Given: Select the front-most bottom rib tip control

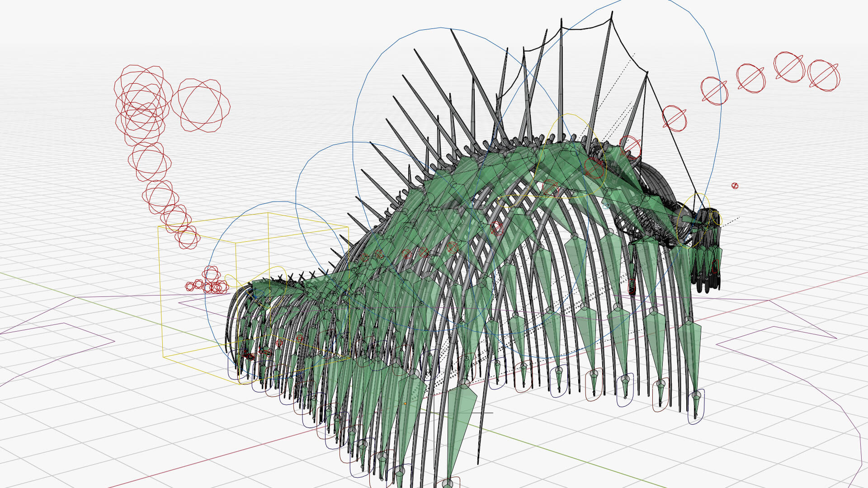Looking at the screenshot, I should (448, 483).
